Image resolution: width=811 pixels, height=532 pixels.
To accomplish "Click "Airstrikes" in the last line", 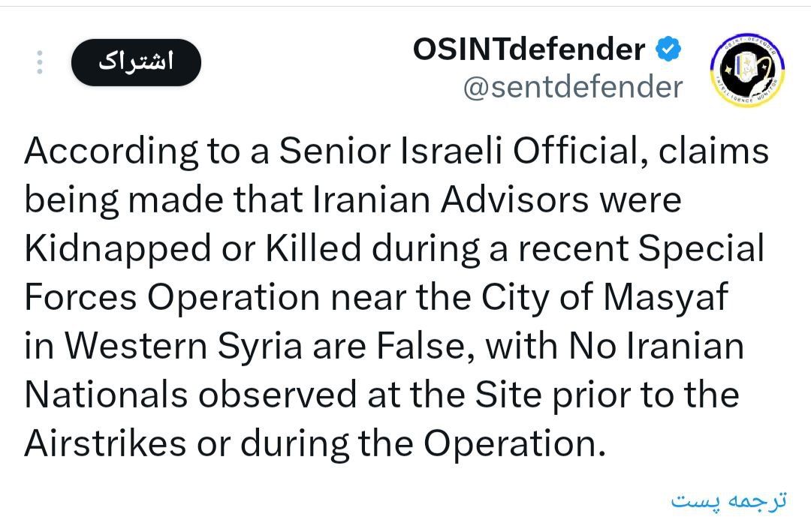I will tap(105, 444).
